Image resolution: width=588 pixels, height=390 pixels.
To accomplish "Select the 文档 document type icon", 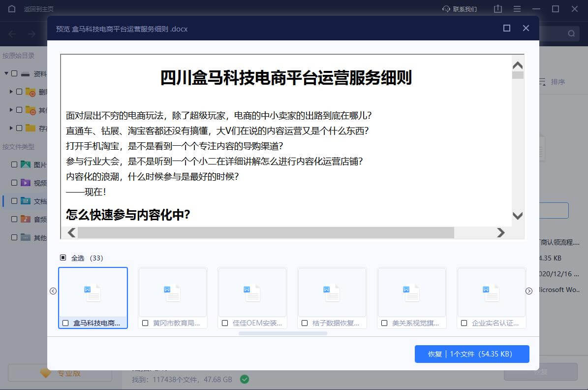I will (x=26, y=201).
